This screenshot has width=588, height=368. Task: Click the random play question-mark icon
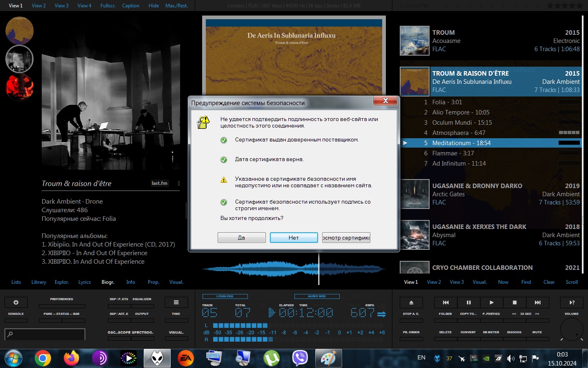point(572,303)
